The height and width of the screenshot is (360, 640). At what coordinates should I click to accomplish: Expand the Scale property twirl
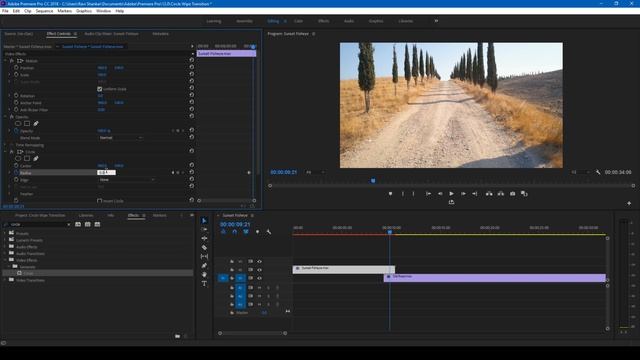point(10,75)
